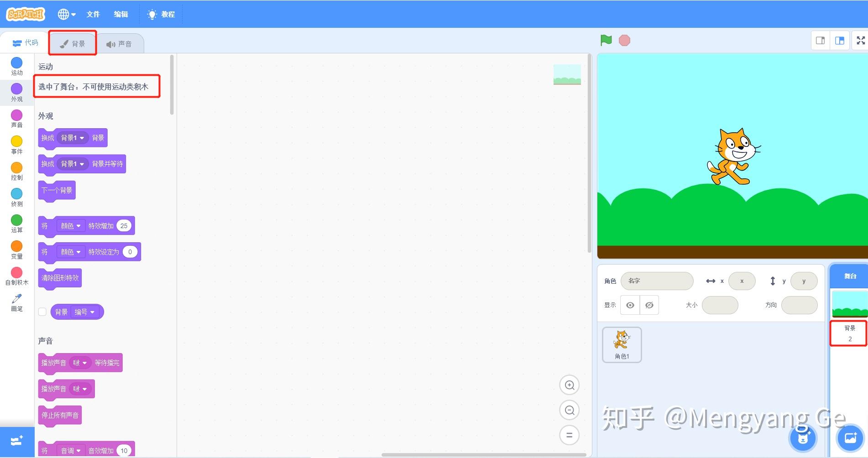The image size is (868, 458).
Task: Expand sound dropdown in 等待播完 block
Action: click(80, 363)
